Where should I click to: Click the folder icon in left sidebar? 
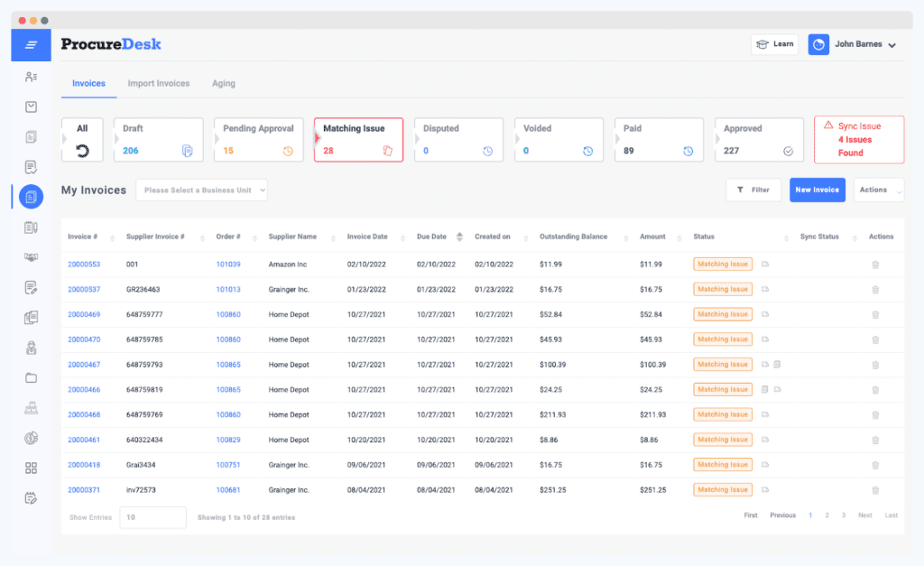(x=31, y=377)
